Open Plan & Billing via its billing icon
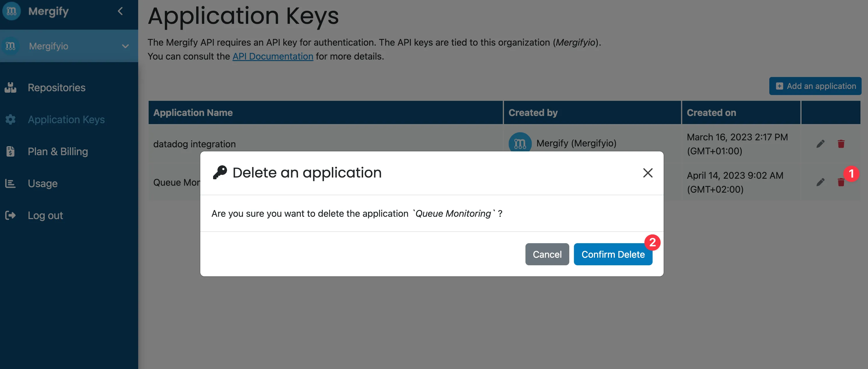The height and width of the screenshot is (369, 868). click(x=10, y=151)
